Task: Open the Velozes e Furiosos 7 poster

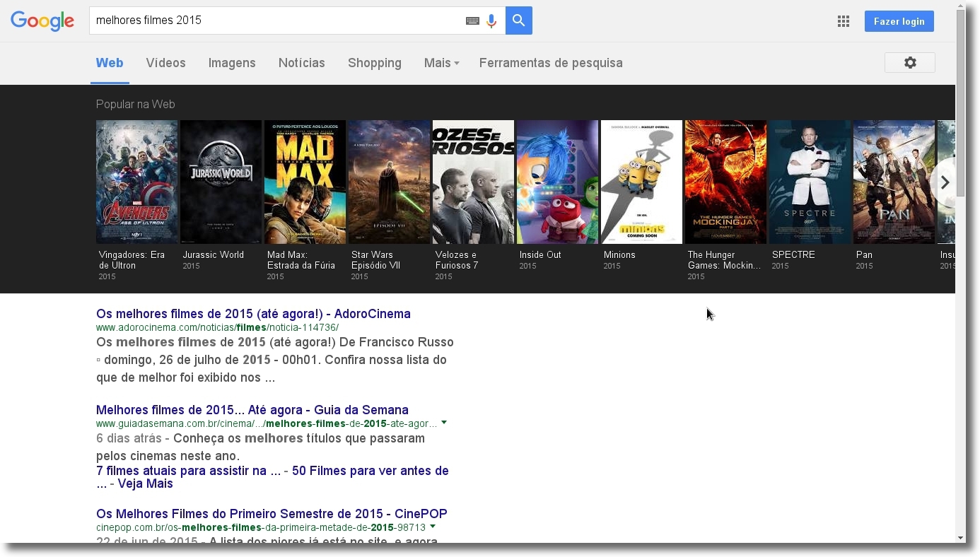Action: coord(473,182)
